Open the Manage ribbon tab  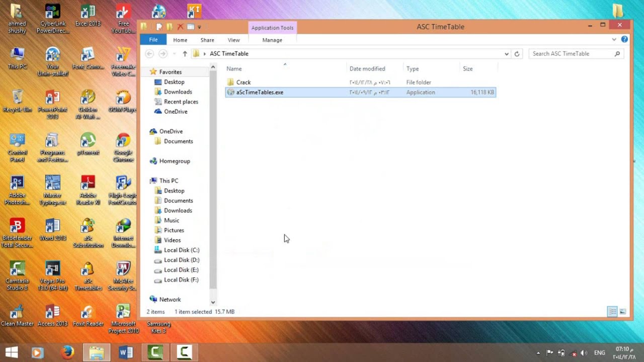pos(272,40)
